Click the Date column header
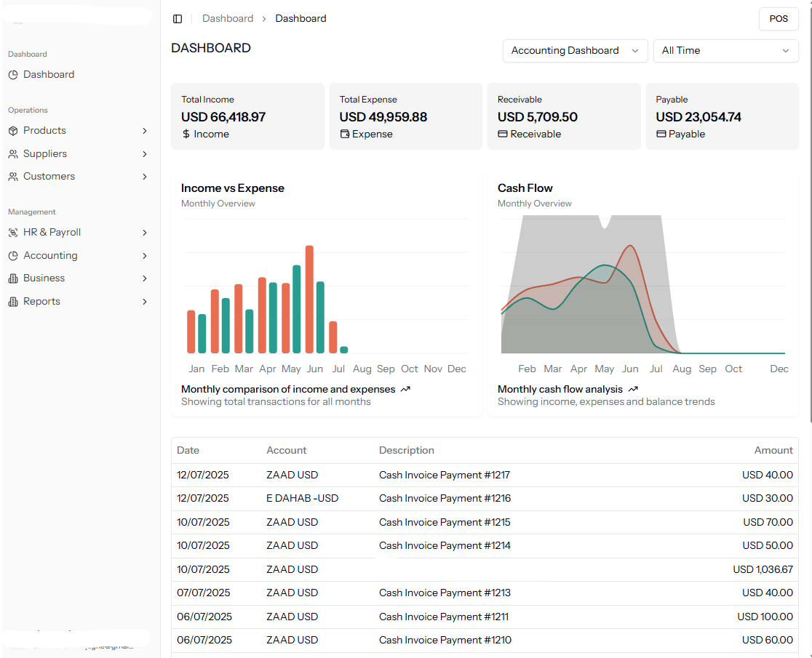 pyautogui.click(x=188, y=451)
